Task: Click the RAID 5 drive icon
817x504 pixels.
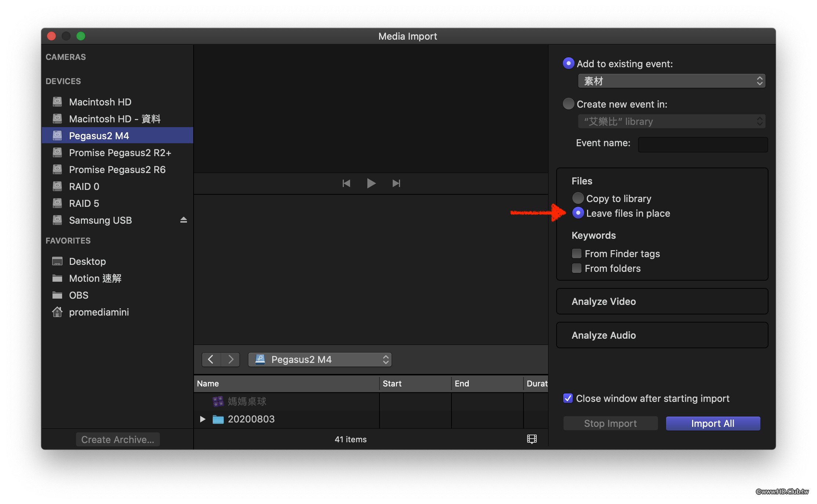Action: click(57, 203)
